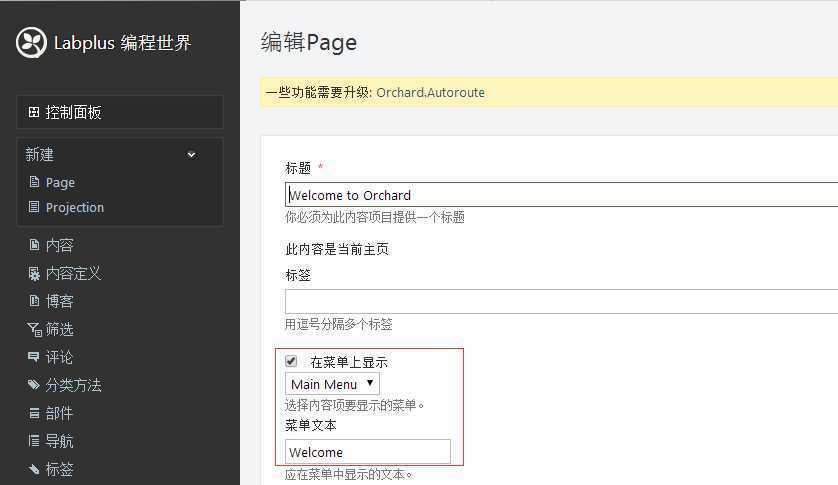838x485 pixels.
Task: Click the 筛选 funnel icon
Action: pos(34,329)
